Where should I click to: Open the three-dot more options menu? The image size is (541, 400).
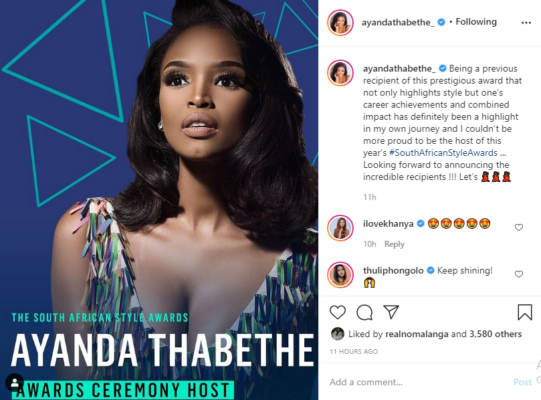pyautogui.click(x=526, y=23)
